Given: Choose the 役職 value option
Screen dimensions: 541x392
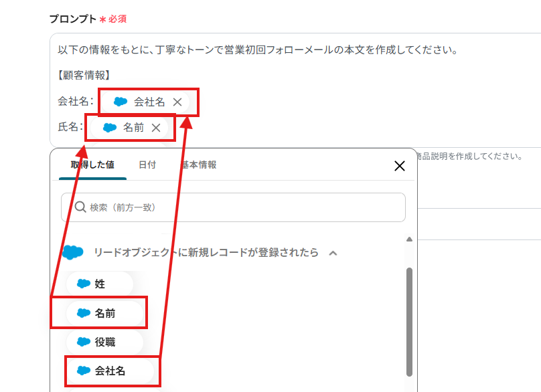Looking at the screenshot, I should 104,342.
